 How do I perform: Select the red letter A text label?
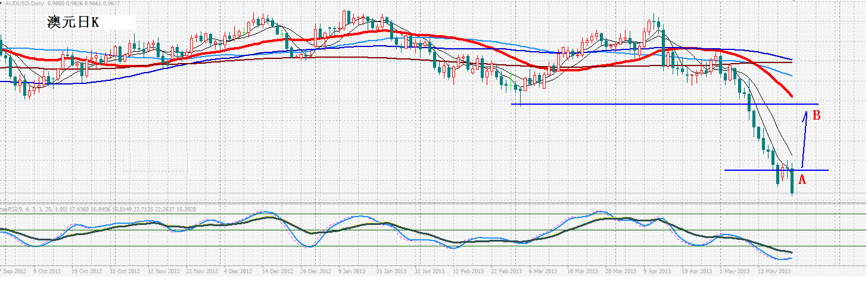point(802,180)
